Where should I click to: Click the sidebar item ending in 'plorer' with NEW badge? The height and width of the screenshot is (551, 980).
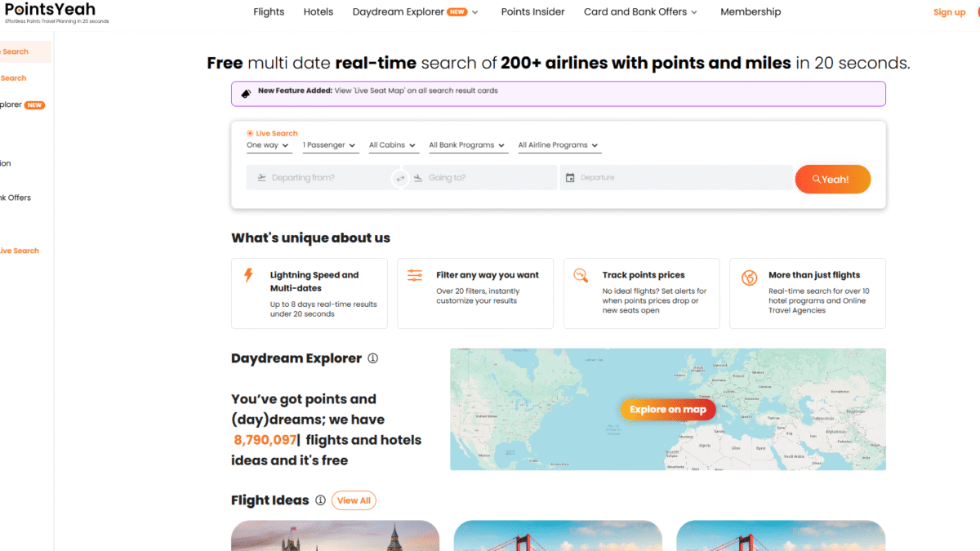tap(22, 105)
